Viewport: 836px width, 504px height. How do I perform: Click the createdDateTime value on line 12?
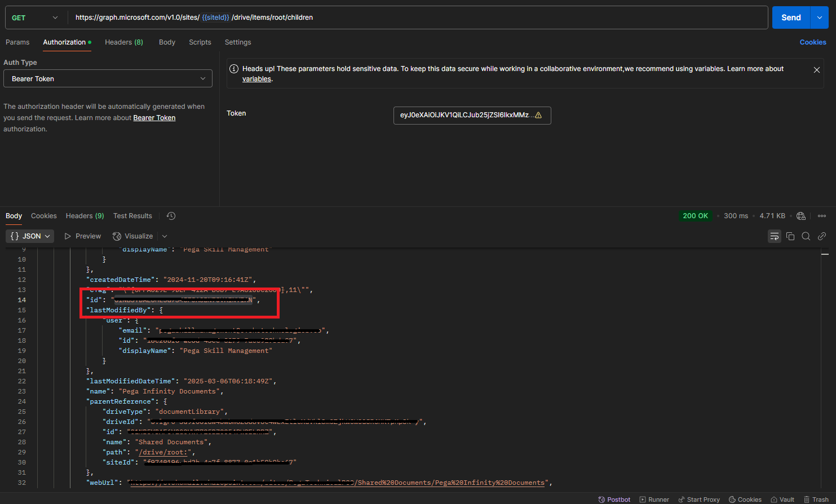tap(209, 280)
